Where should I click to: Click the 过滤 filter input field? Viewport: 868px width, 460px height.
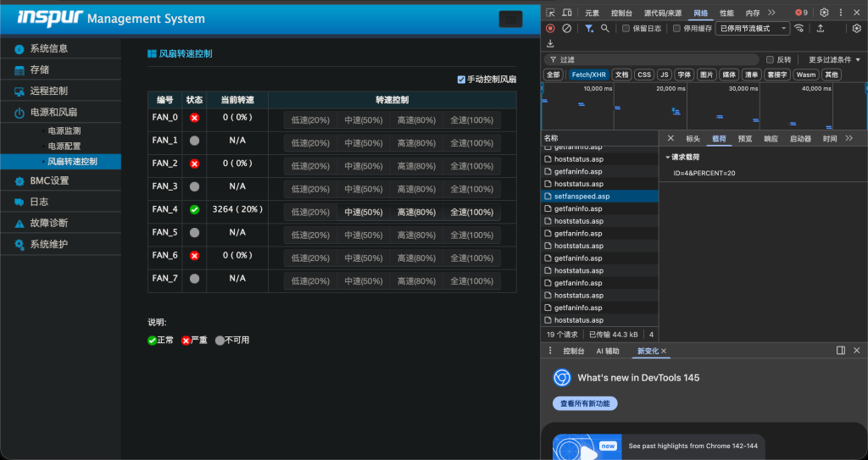click(652, 60)
